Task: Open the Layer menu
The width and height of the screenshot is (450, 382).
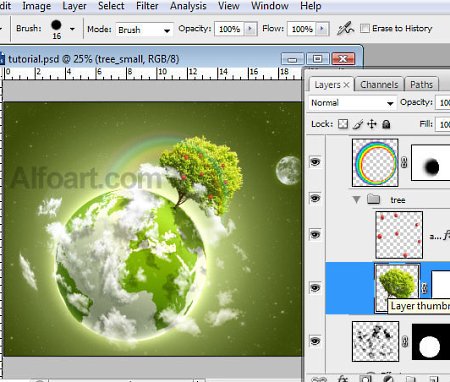Action: [x=74, y=6]
